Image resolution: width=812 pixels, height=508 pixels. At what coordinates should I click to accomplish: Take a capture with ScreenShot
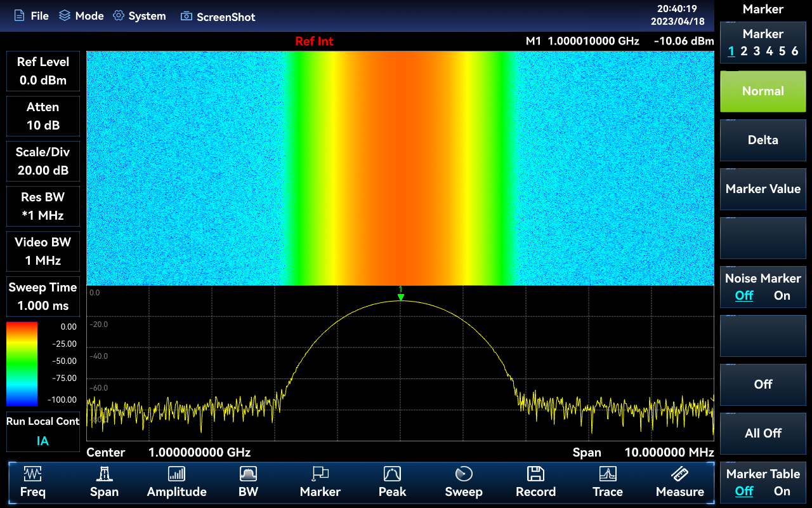(218, 17)
